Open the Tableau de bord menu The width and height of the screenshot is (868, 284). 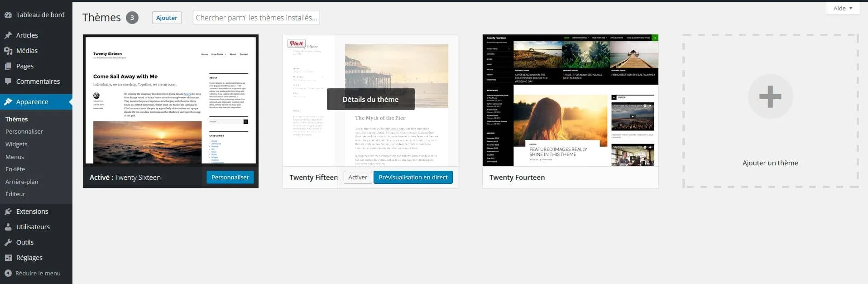pyautogui.click(x=36, y=15)
